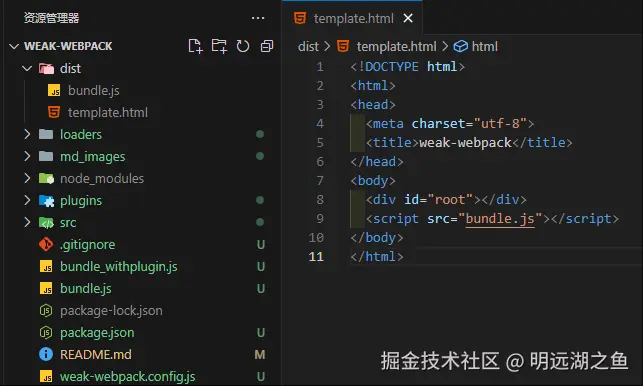Click the JS icon beside dist bundle.js
Screen dimensions: 643x386
[54, 90]
